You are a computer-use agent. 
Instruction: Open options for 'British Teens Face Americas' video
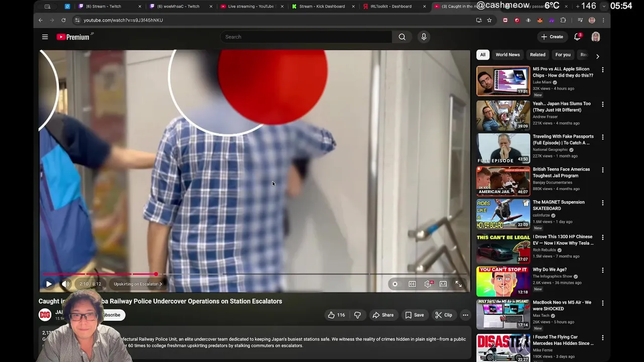(602, 170)
